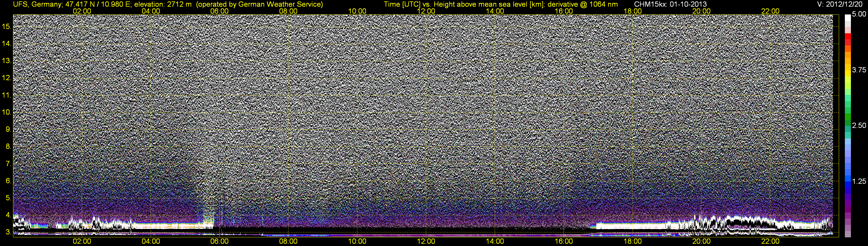Image resolution: width=868 pixels, height=246 pixels.
Task: Click colorbar scale value 2.50
Action: (x=859, y=125)
